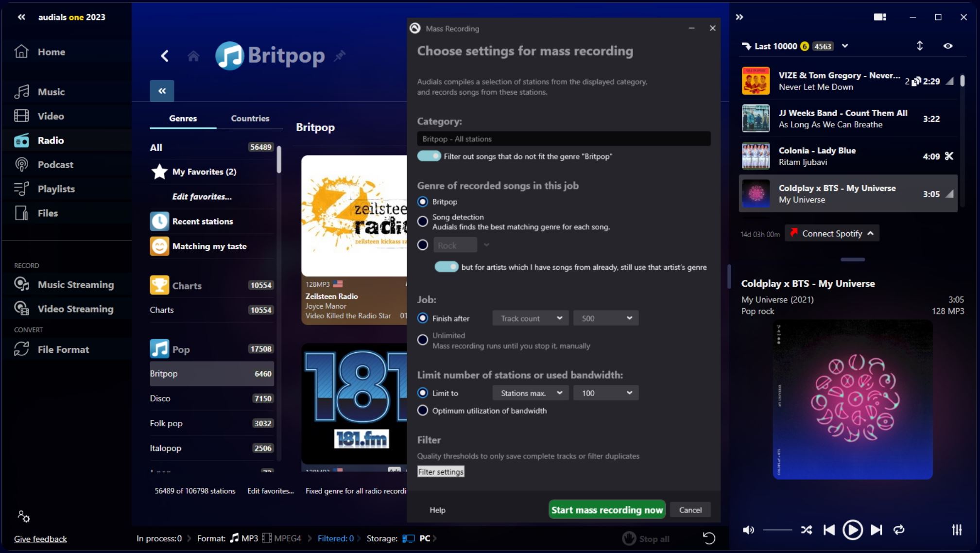Cut the Colonia - Lady Blue track
This screenshot has width=980, height=553.
(948, 156)
